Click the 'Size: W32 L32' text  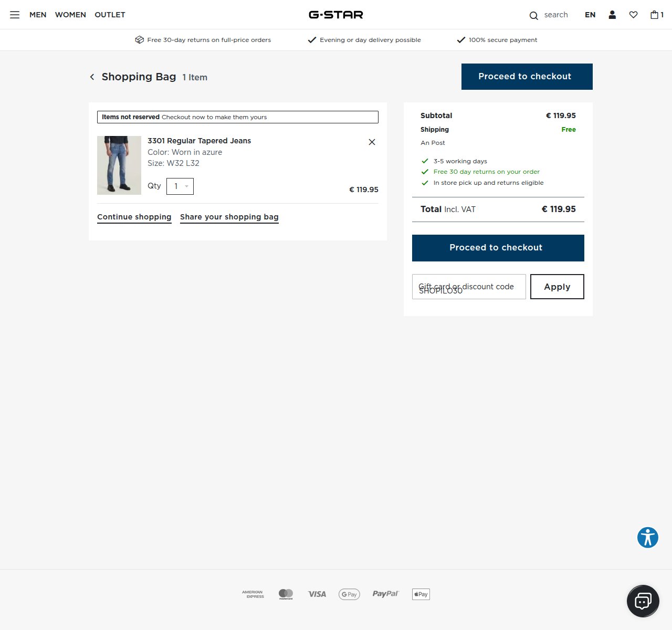[173, 163]
